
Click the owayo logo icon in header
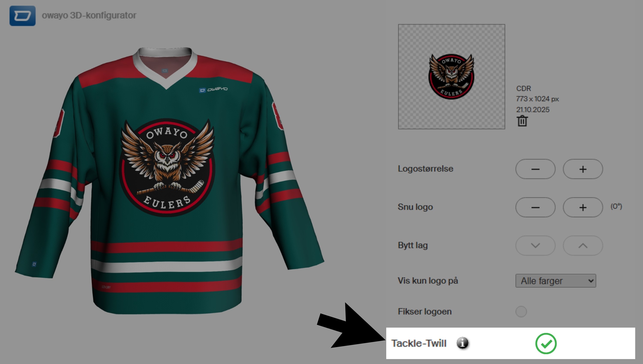coord(23,16)
